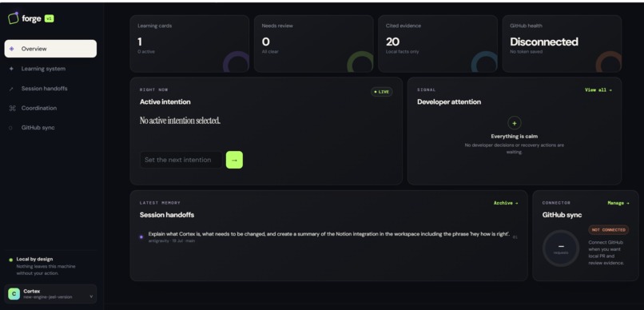Click Manage in GitHub sync connector
This screenshot has height=310, width=644.
[x=618, y=203]
